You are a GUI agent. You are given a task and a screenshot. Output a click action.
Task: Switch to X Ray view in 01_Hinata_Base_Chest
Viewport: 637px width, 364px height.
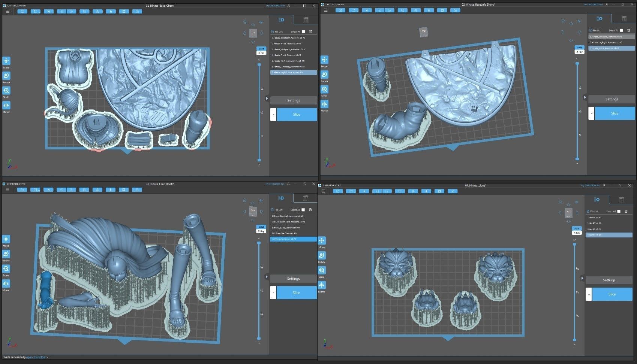coord(261,53)
